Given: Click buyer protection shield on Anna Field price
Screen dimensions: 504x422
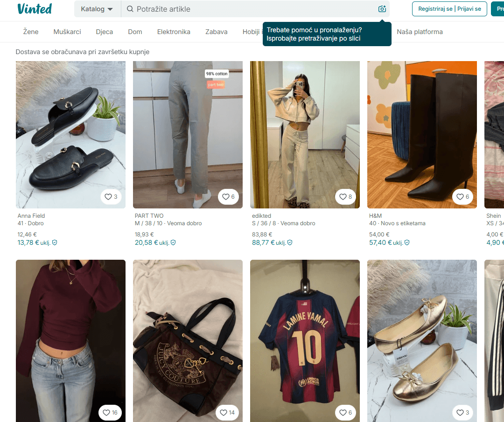Looking at the screenshot, I should [55, 242].
